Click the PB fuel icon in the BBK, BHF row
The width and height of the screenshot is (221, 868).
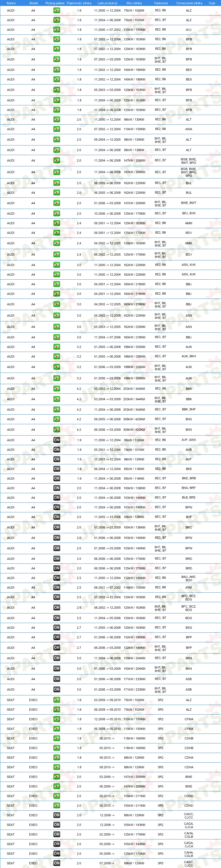tap(57, 409)
